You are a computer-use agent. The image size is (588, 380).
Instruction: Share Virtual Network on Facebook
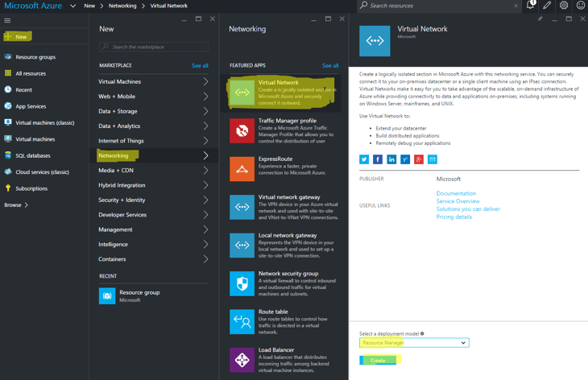click(378, 159)
